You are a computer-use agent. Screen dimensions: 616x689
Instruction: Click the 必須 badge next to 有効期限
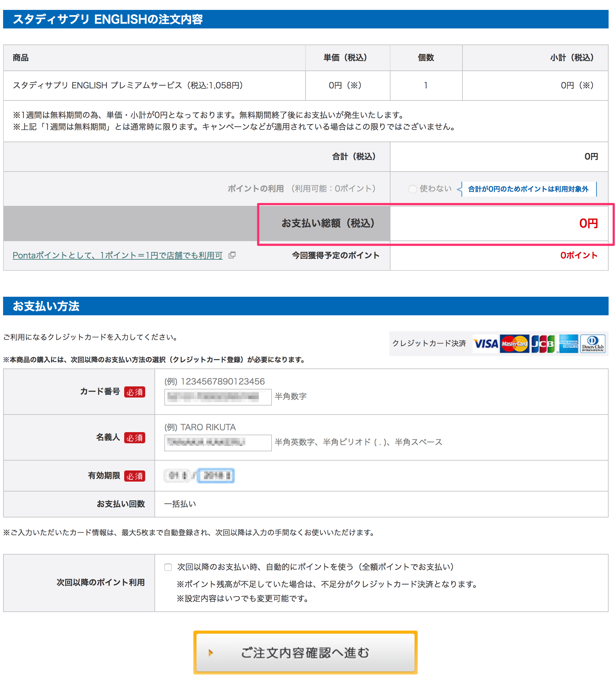134,476
